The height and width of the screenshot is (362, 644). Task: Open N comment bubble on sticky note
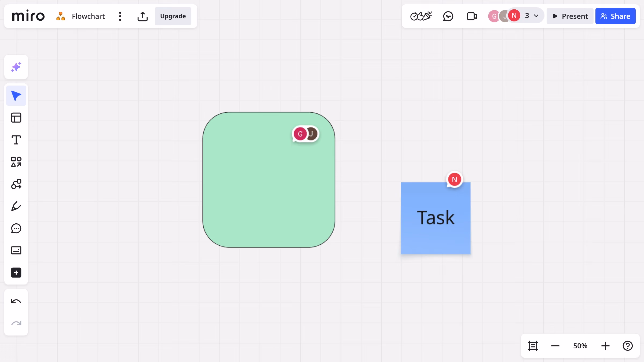(455, 179)
